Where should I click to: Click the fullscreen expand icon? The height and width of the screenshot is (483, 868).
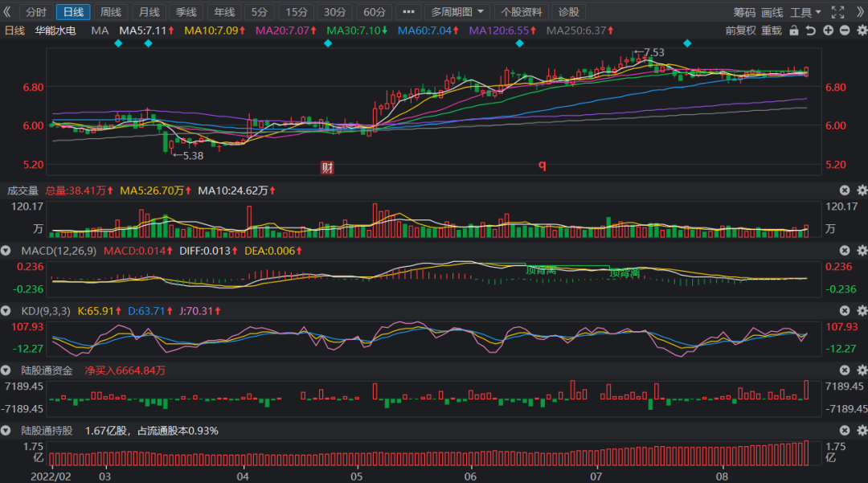(837, 12)
